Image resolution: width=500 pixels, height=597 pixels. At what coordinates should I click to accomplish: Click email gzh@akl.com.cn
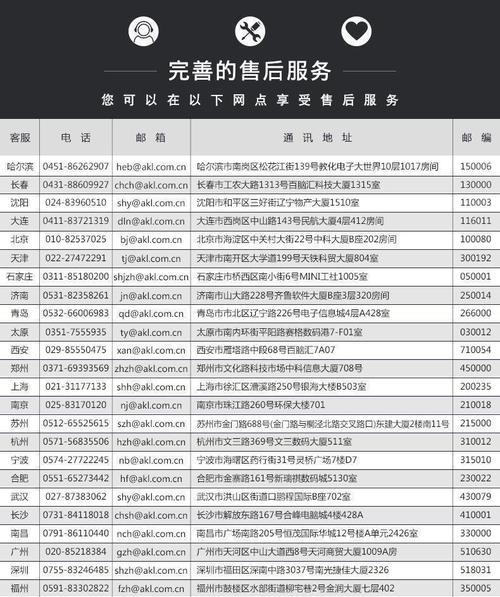click(x=151, y=552)
